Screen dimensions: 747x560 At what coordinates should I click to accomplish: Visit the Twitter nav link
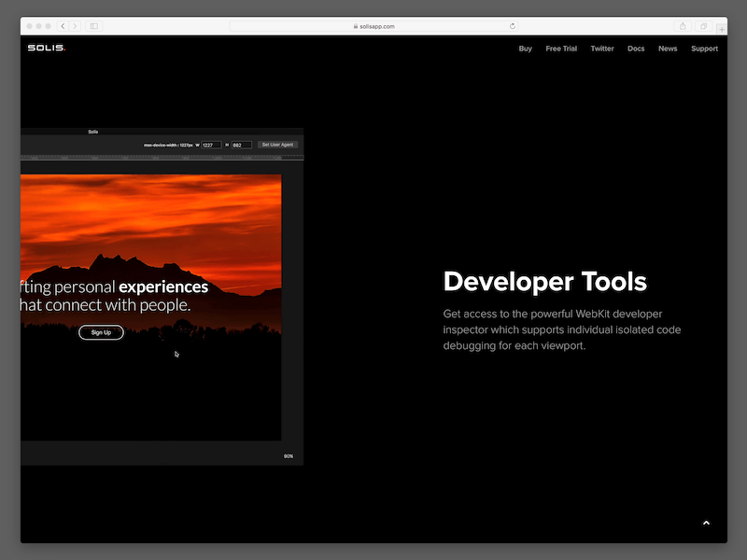point(602,49)
